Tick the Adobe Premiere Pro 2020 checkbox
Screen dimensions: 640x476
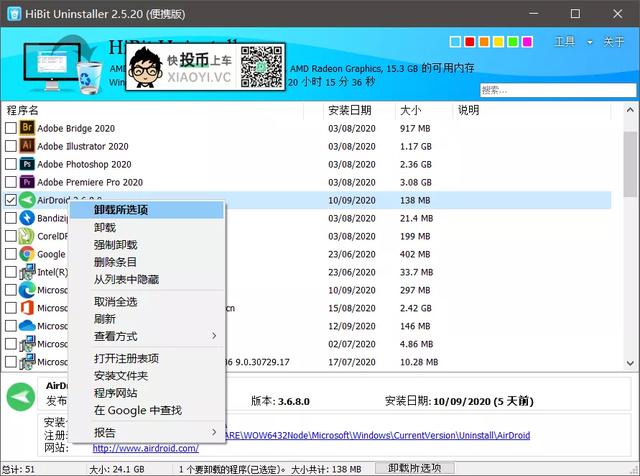(11, 182)
